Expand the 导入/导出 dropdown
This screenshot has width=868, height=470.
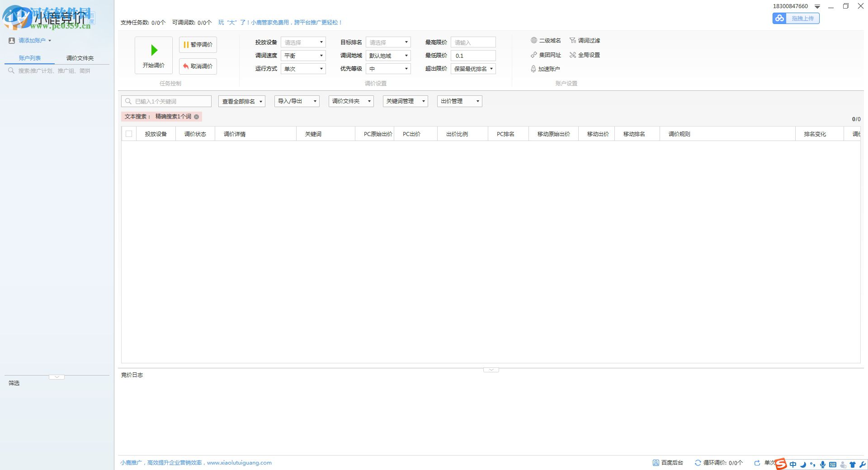(297, 101)
